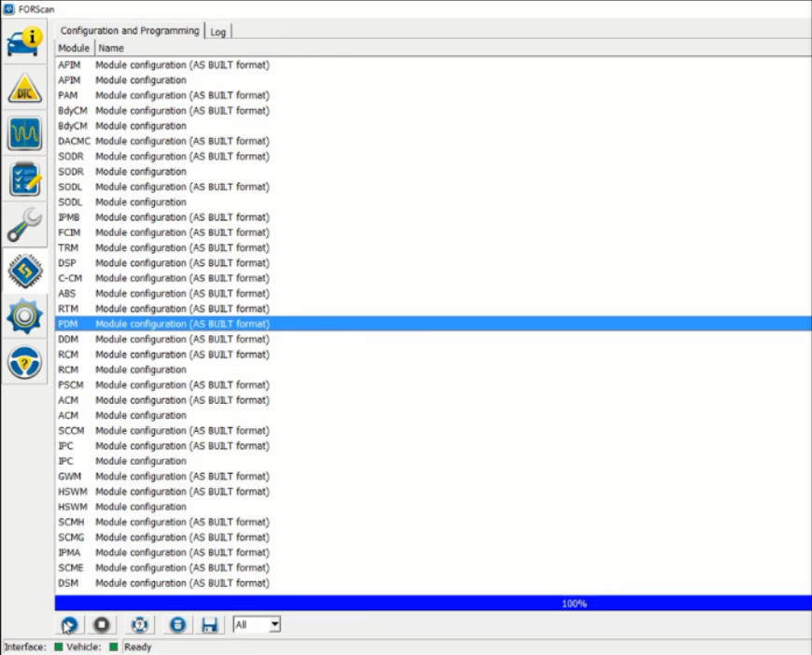Select PAM Module configuration (AS BUILT format)

pyautogui.click(x=433, y=95)
